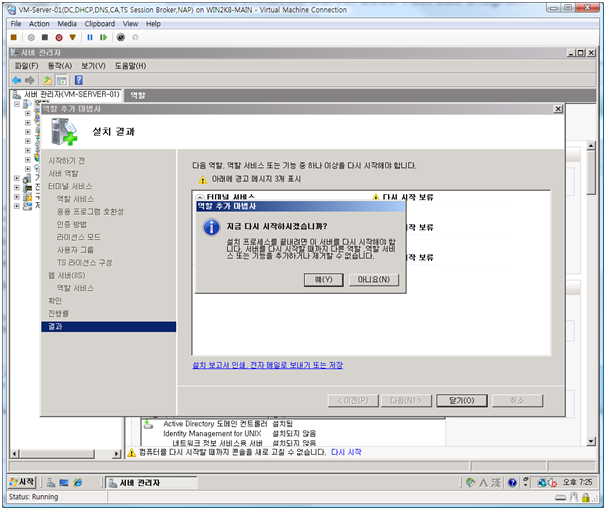
Task: Open the 동작(A) menu
Action: point(60,66)
